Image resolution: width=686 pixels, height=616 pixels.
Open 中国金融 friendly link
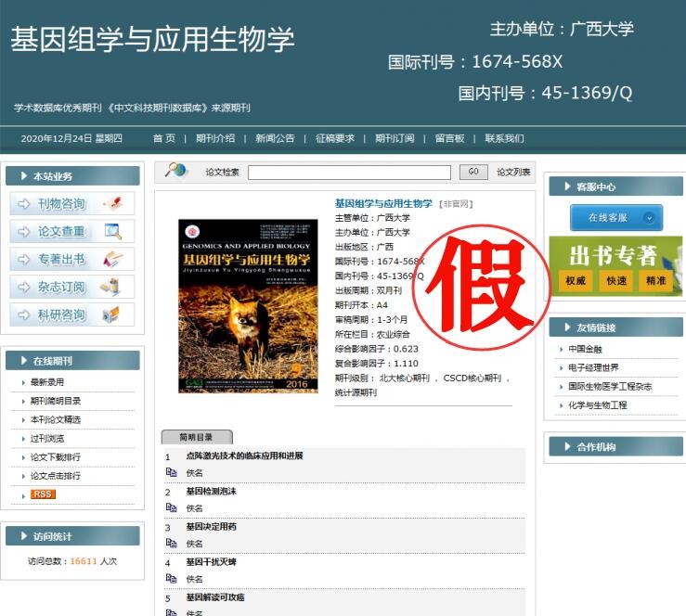click(x=586, y=350)
